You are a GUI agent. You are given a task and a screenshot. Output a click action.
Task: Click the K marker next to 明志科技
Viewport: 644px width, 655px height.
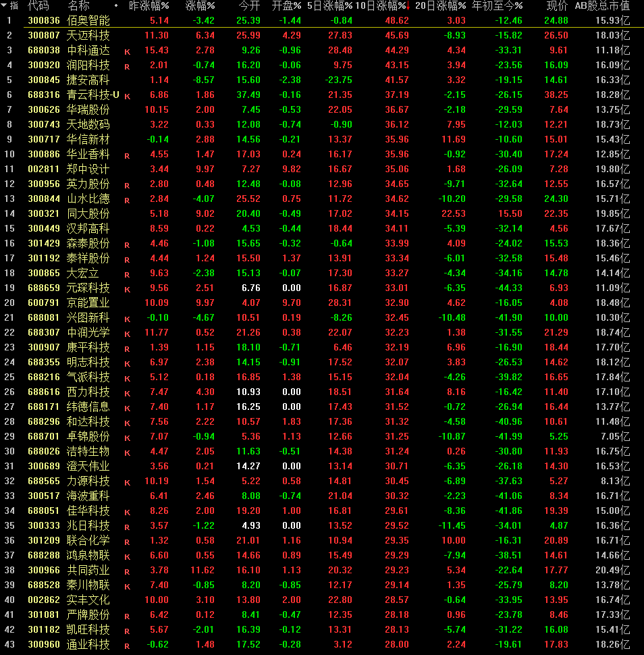point(128,364)
